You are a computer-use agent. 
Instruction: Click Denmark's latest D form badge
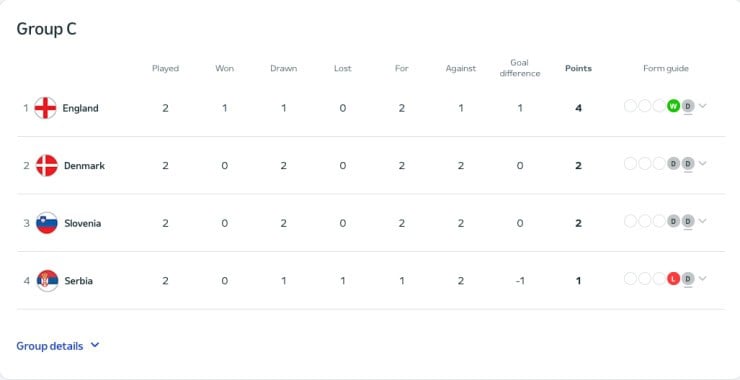pyautogui.click(x=688, y=164)
